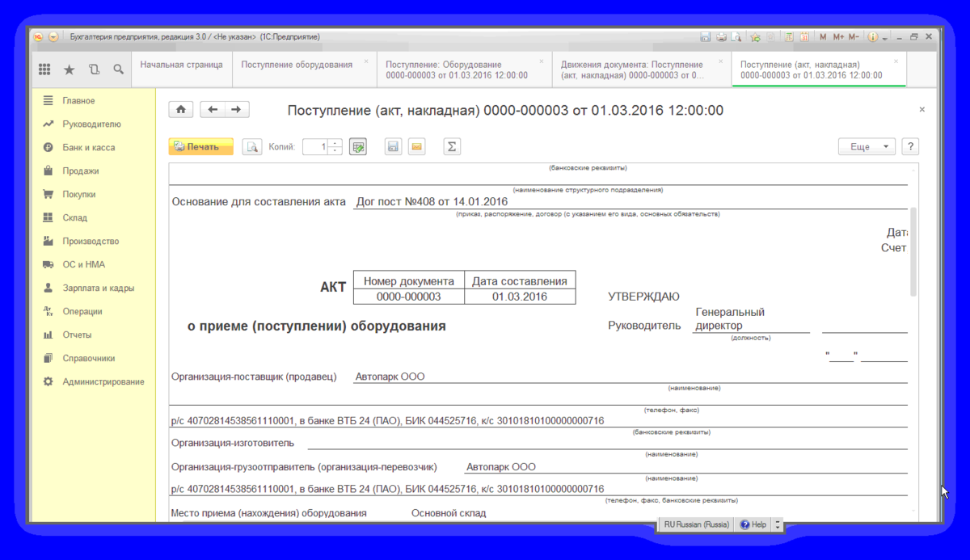Click the Help button in language bar
The image size is (970, 560).
[753, 524]
